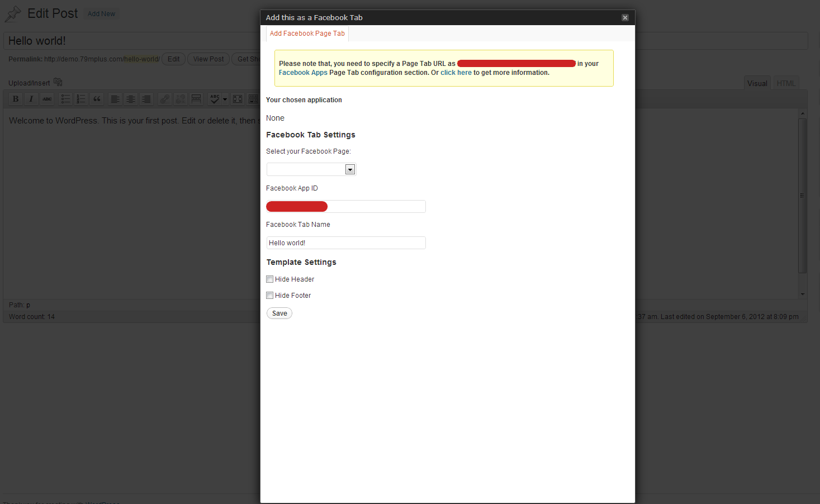Click the Facebook Tab Name field
This screenshot has width=820, height=504.
point(346,243)
